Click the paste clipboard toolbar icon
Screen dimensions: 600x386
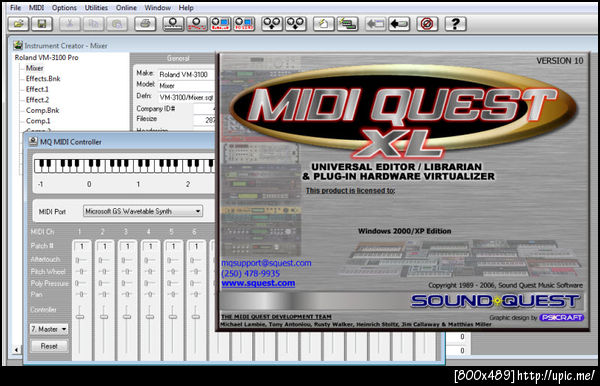click(117, 24)
